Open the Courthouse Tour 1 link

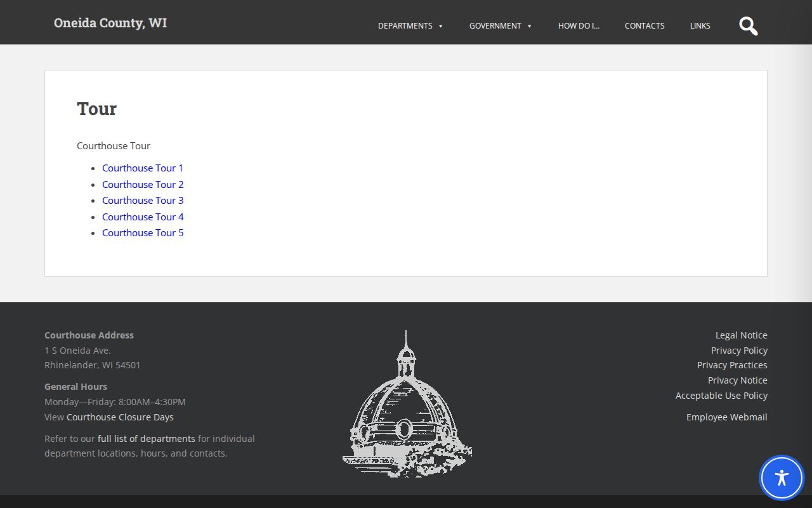(x=143, y=168)
